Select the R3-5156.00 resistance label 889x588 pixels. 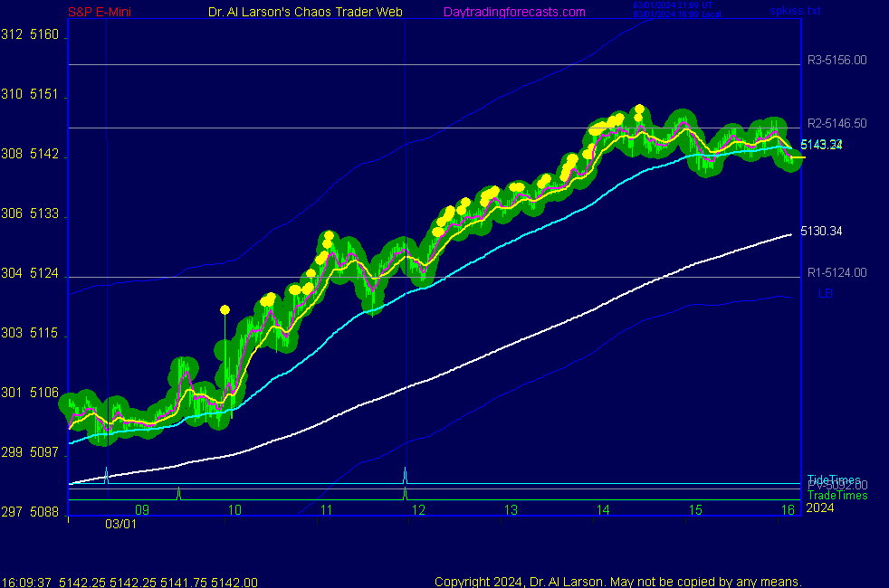pyautogui.click(x=836, y=60)
